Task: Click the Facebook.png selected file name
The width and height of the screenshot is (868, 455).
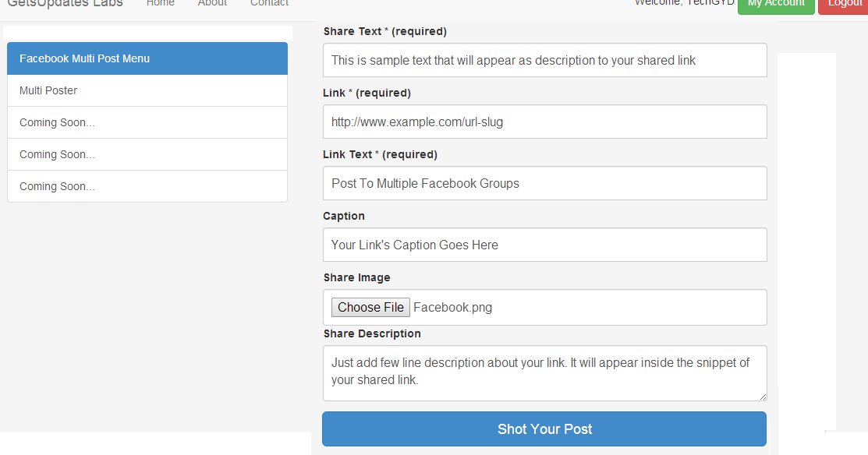Action: [453, 308]
